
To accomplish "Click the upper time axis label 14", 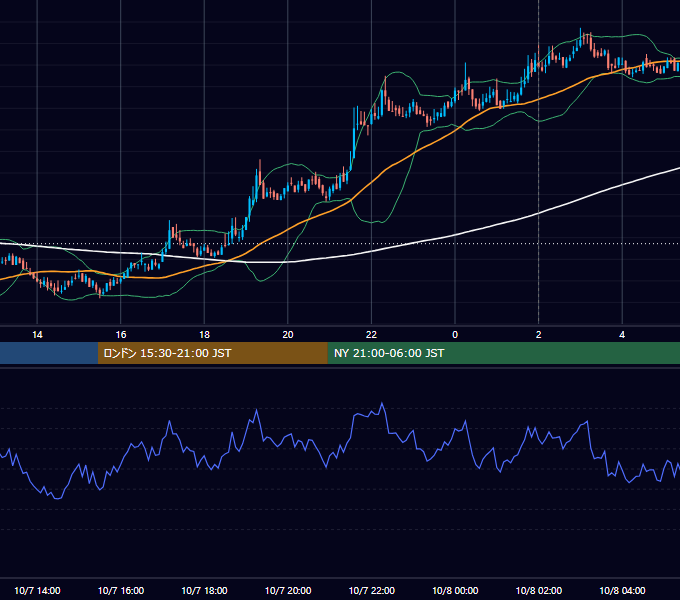I will pos(37,335).
